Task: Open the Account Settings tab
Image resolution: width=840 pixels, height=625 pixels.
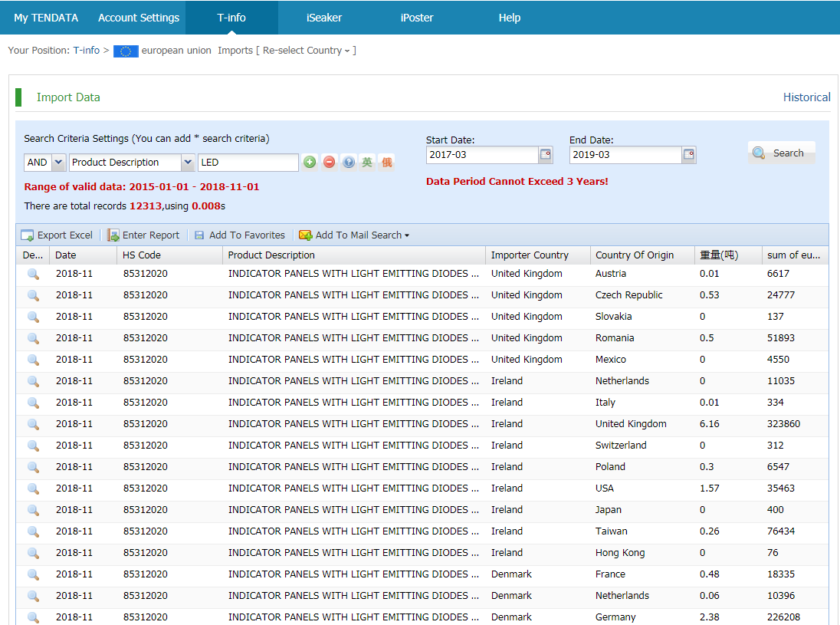Action: [x=139, y=18]
